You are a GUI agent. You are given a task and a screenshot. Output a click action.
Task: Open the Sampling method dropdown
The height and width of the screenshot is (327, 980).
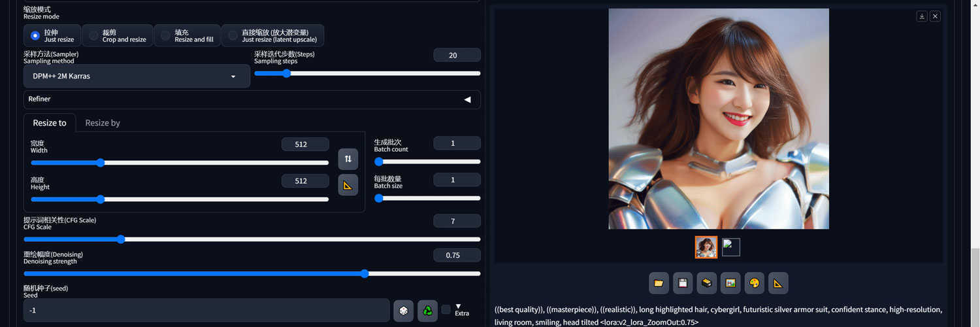137,76
